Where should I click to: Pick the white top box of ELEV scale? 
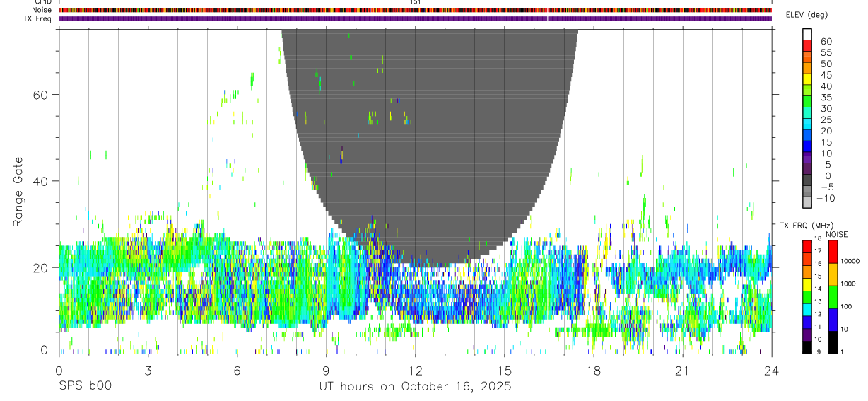click(808, 34)
